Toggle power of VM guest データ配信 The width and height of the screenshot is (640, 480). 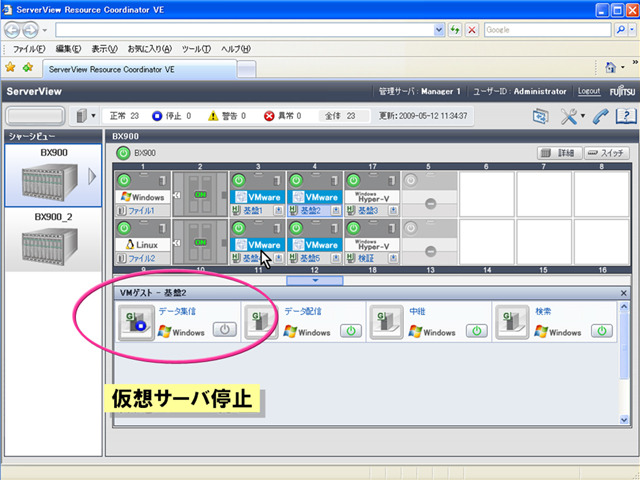point(351,331)
